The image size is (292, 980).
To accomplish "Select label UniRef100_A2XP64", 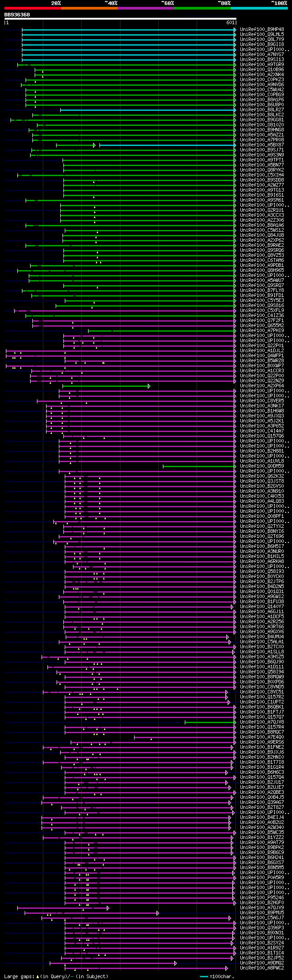I will [x=262, y=386].
